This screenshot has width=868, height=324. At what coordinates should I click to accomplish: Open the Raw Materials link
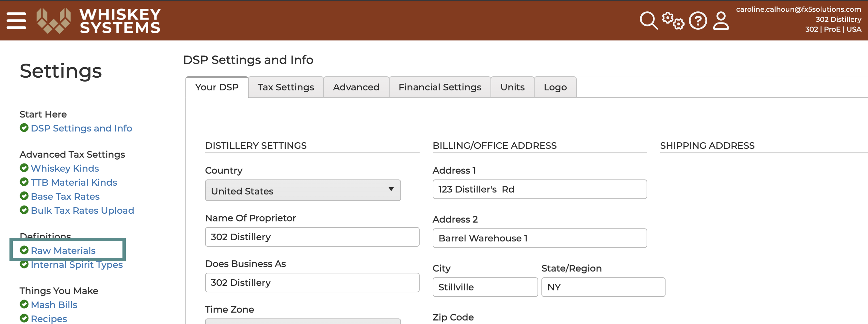(63, 251)
